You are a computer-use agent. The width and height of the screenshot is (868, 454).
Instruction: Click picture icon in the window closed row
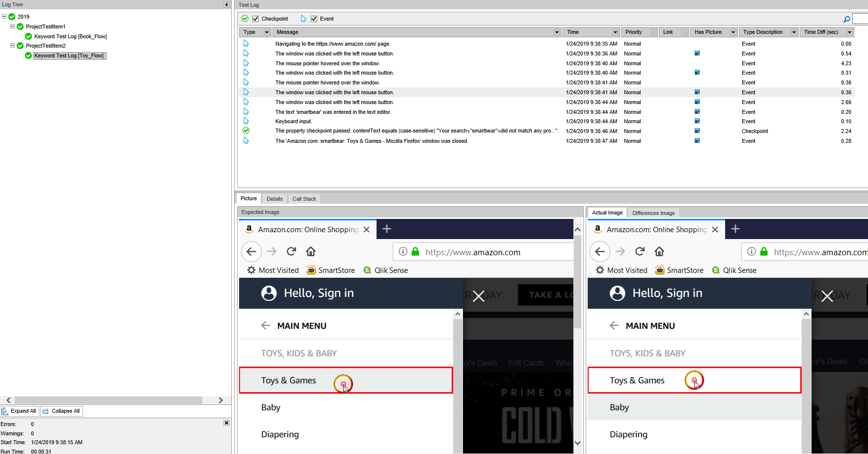pyautogui.click(x=697, y=140)
